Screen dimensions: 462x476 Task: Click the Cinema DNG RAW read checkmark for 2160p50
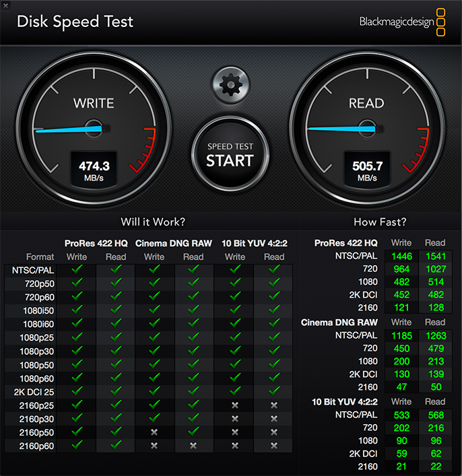tap(193, 432)
